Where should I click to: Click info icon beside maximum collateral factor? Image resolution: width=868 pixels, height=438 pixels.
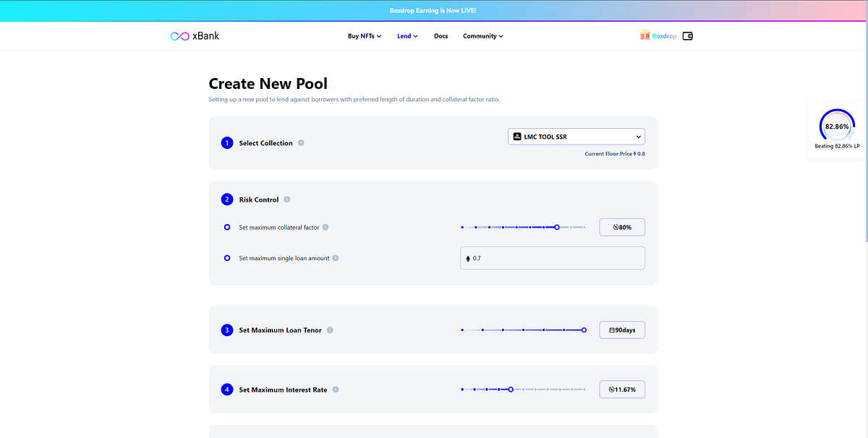pyautogui.click(x=325, y=227)
